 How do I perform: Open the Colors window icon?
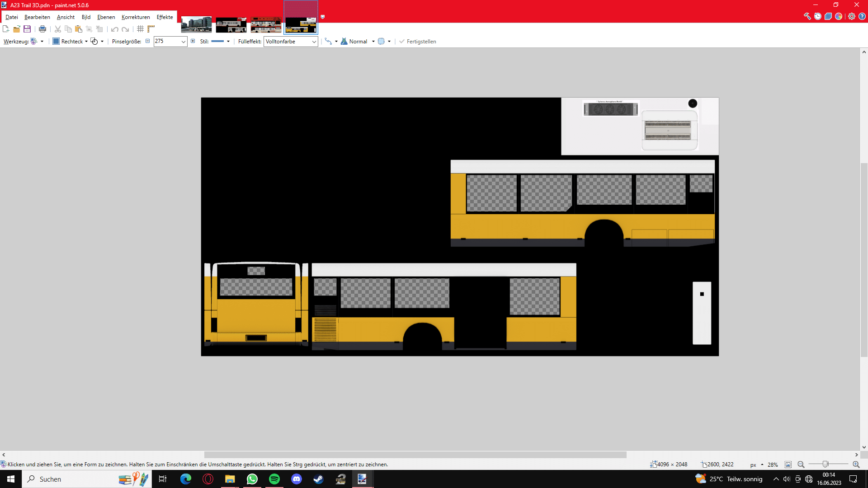point(839,16)
